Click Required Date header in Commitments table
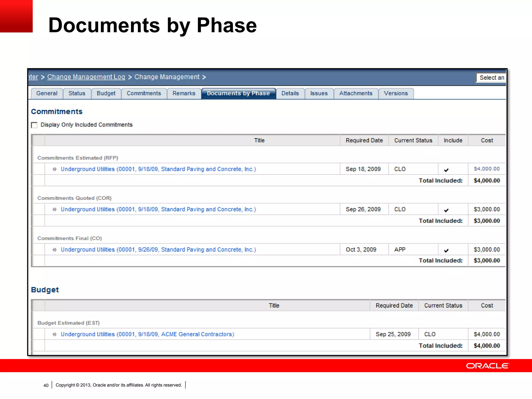This screenshot has height=399, width=532. [x=364, y=141]
